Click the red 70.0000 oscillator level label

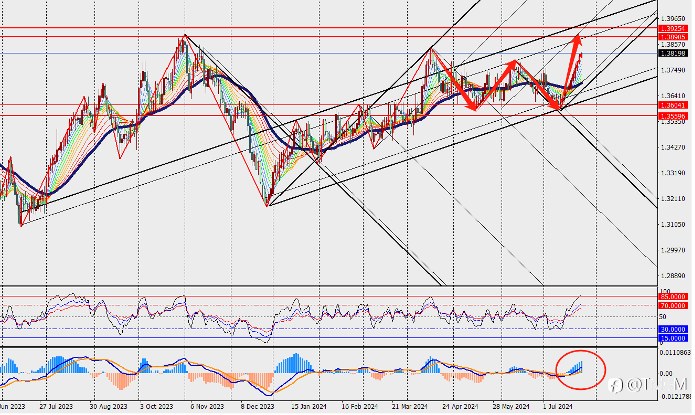click(x=673, y=306)
